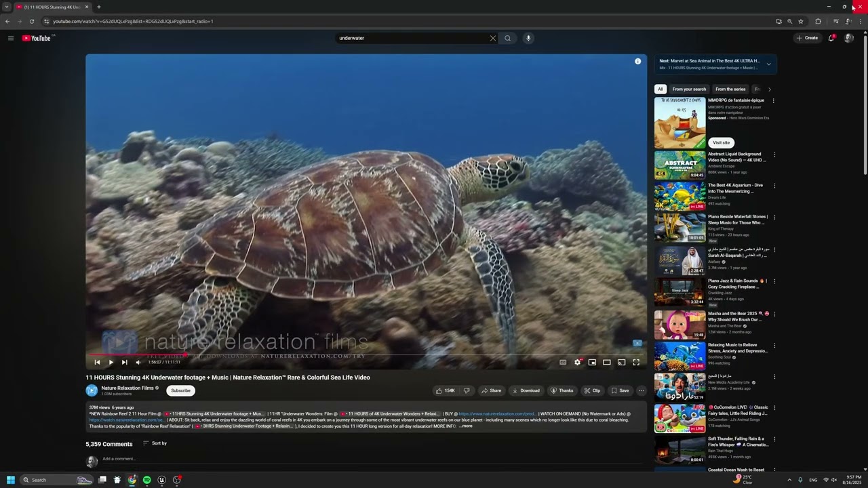The width and height of the screenshot is (868, 488).
Task: Open the Nature Relaxation Films channel name
Action: click(x=127, y=388)
